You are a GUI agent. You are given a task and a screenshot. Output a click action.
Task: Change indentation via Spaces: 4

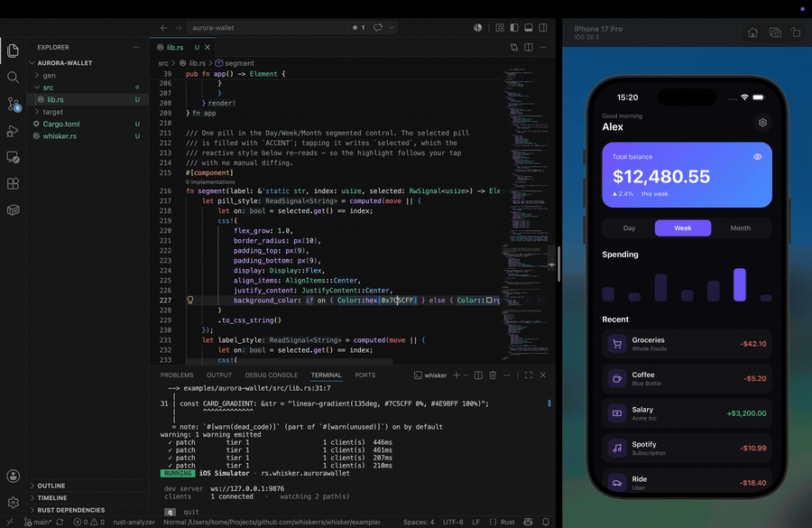(419, 522)
